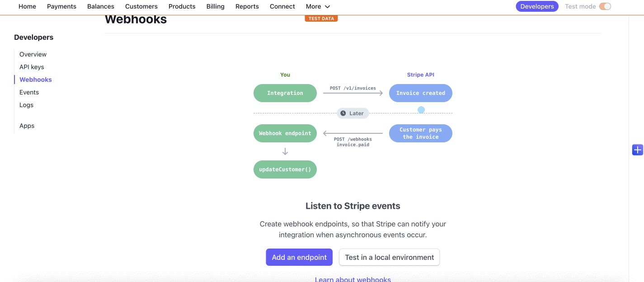Switch to API keys in the sidebar
This screenshot has height=282, width=644.
point(32,66)
